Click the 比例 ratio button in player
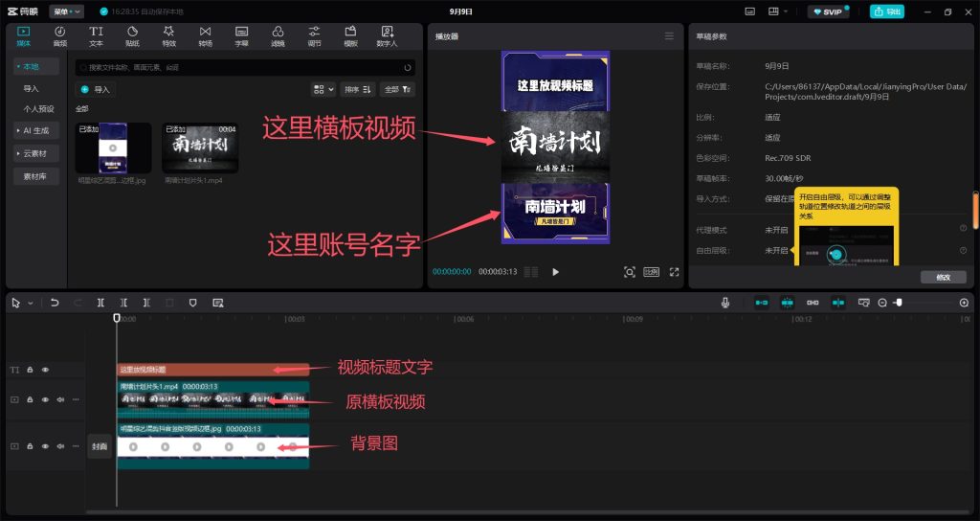Viewport: 980px width, 521px height. click(x=651, y=272)
